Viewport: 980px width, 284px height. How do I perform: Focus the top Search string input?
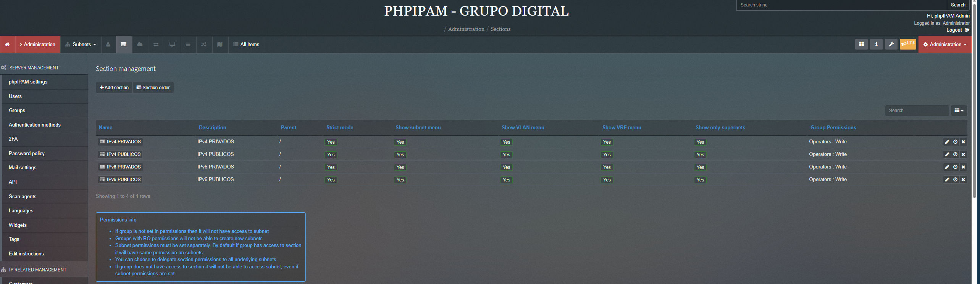pos(841,5)
